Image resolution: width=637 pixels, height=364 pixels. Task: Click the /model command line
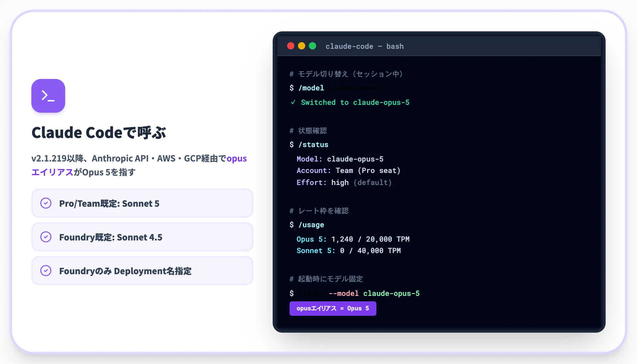pos(337,88)
